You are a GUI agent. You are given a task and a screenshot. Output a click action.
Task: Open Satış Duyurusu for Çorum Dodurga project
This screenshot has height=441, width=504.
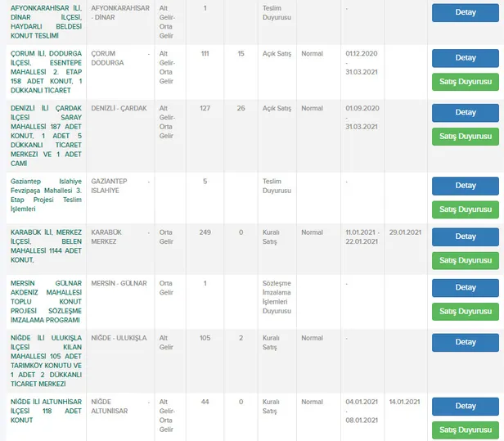pyautogui.click(x=465, y=83)
